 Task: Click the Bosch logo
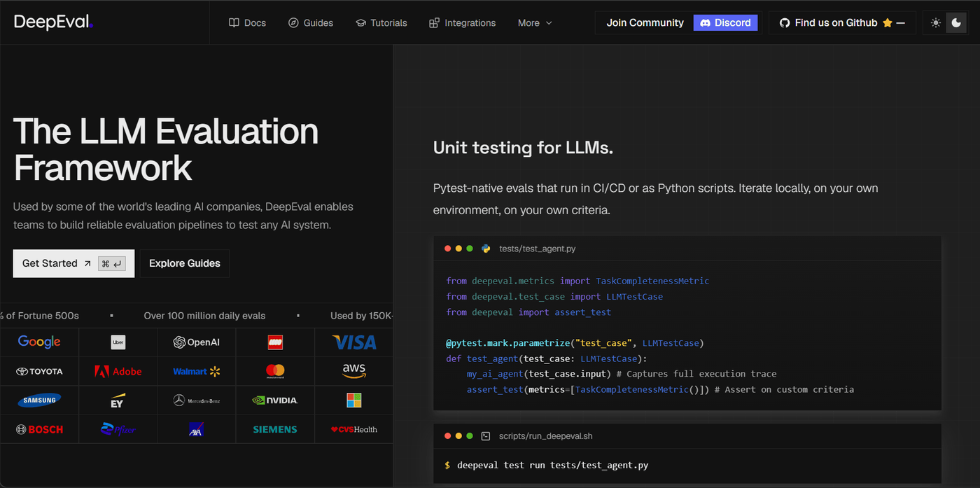coord(39,429)
